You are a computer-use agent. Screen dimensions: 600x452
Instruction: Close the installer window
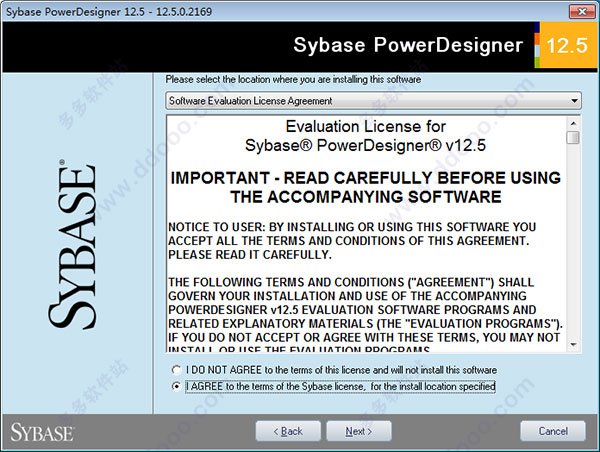[582, 11]
